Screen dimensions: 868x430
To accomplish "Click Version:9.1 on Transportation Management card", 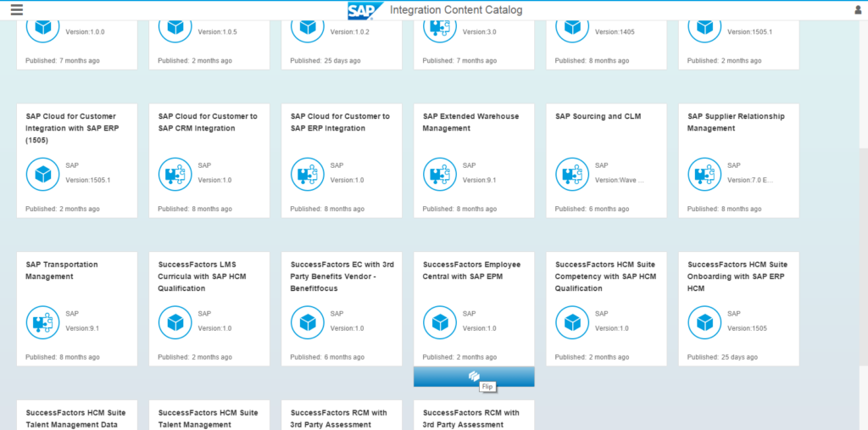I will tap(82, 328).
